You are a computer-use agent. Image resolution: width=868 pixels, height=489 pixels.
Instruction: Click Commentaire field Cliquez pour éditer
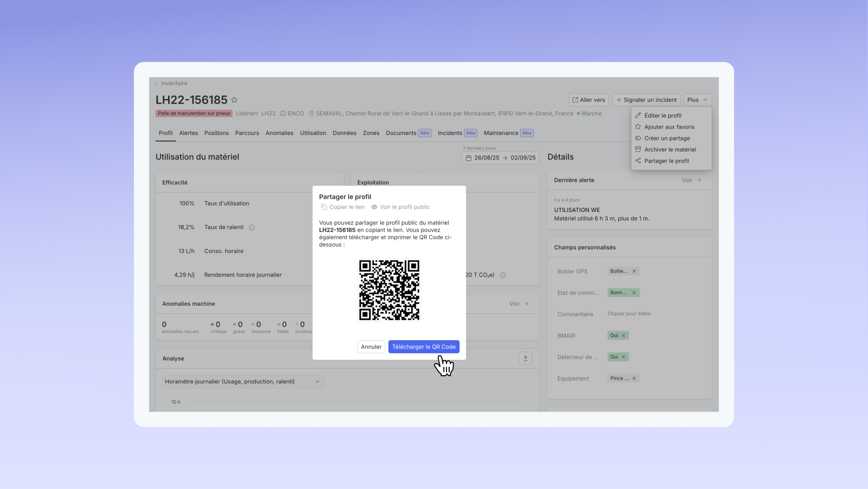[x=629, y=314]
